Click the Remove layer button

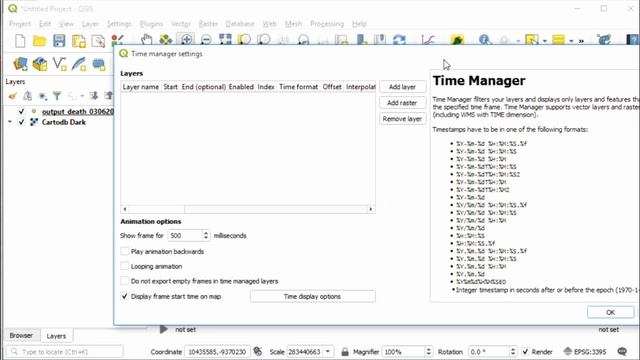click(402, 119)
